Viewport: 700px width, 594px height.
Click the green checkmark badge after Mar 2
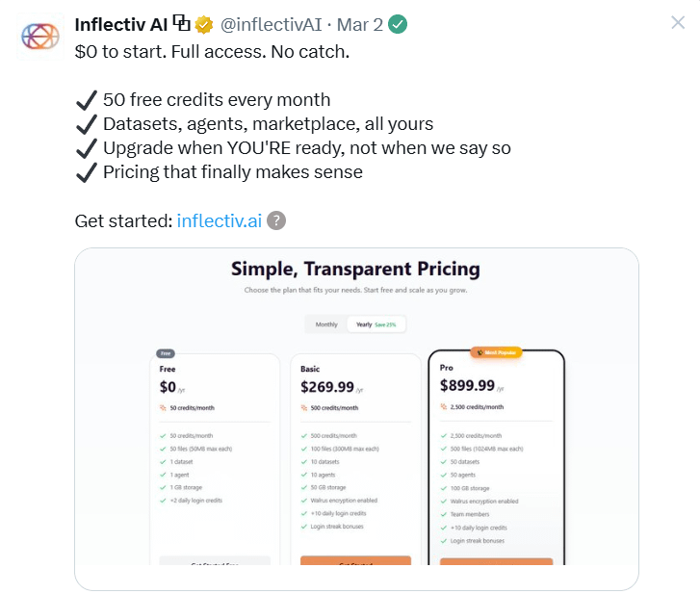point(397,25)
